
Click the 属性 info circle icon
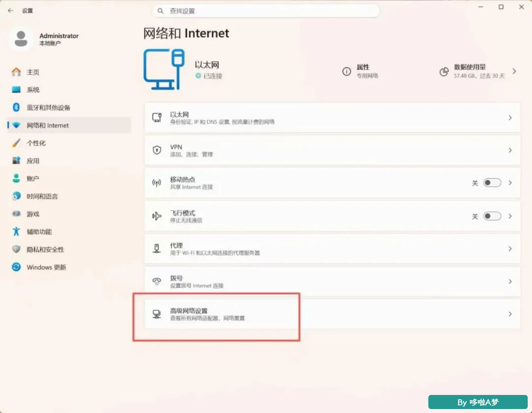(346, 71)
